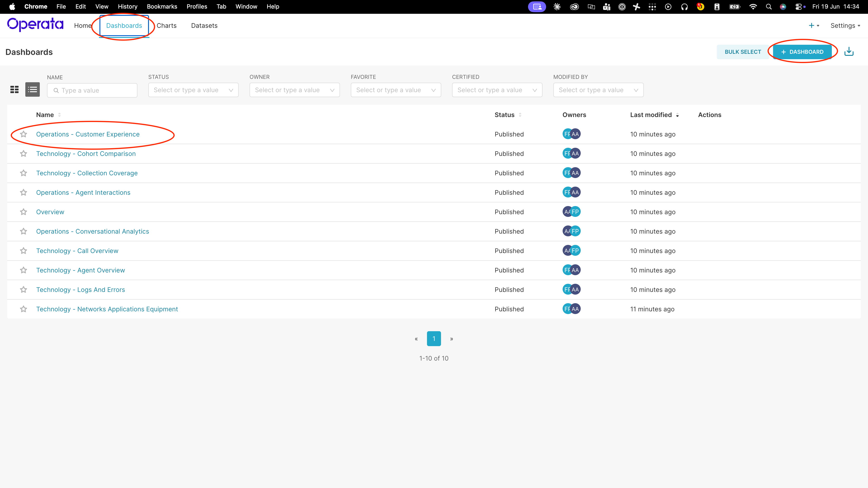Screen dimensions: 868x488
Task: Favorite Operations - Conversational Analytics star
Action: pos(23,231)
